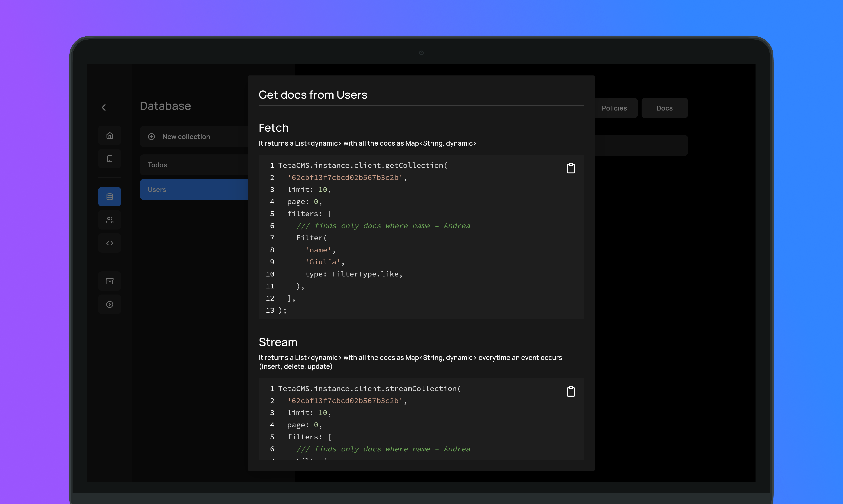This screenshot has height=504, width=843.
Task: Click 'page: 0,' in the Stream code
Action: coord(305,425)
